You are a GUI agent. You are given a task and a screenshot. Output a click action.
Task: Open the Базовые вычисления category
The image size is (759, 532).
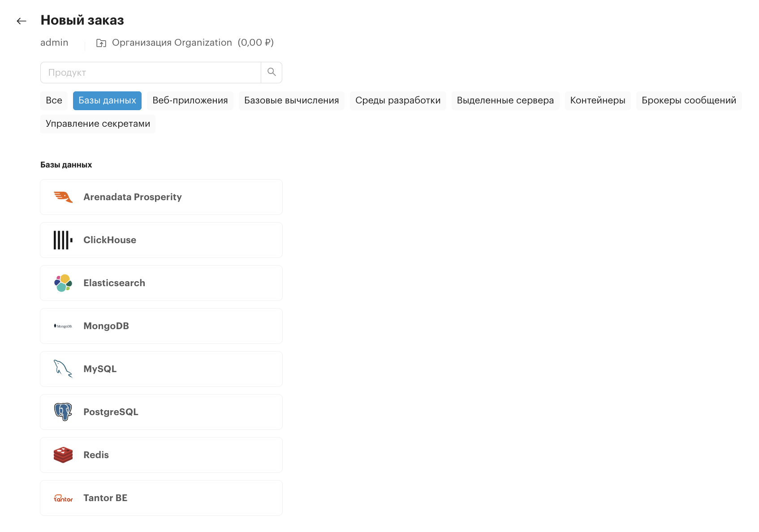point(292,100)
